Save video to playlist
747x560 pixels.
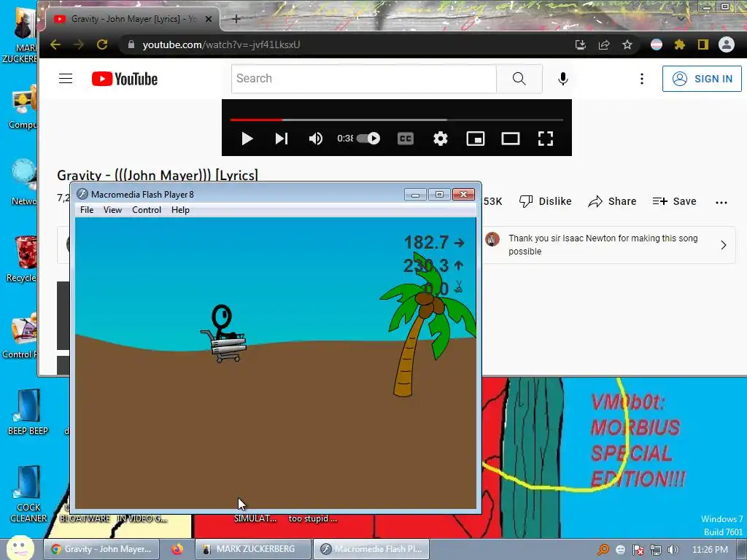674,201
